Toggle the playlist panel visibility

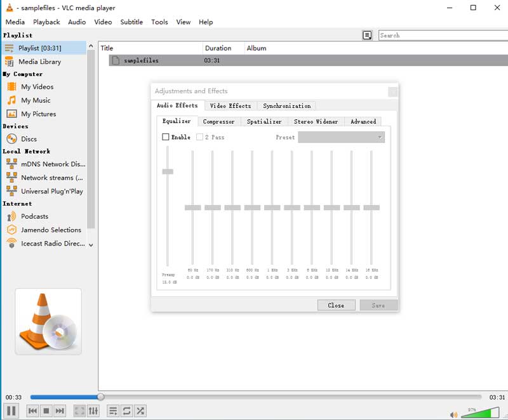coord(112,410)
